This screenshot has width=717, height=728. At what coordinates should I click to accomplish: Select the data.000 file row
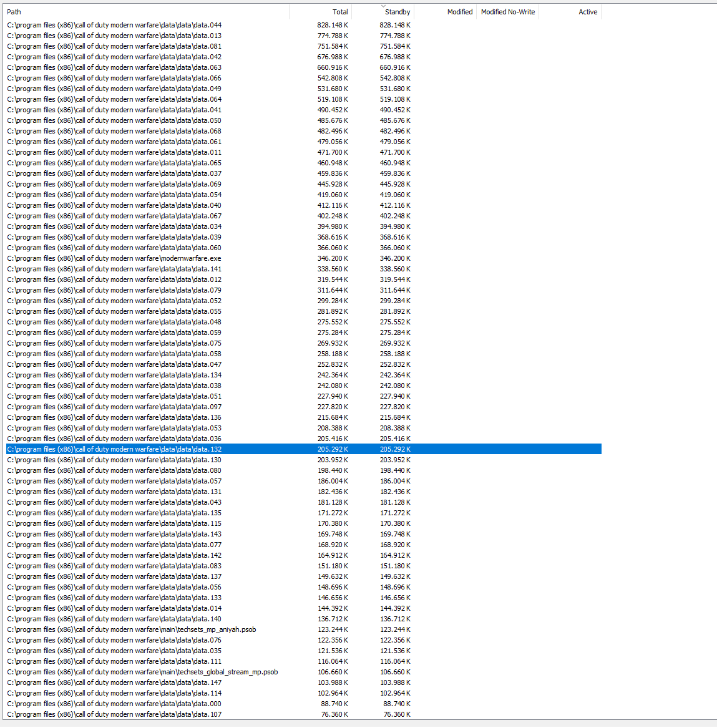point(304,704)
